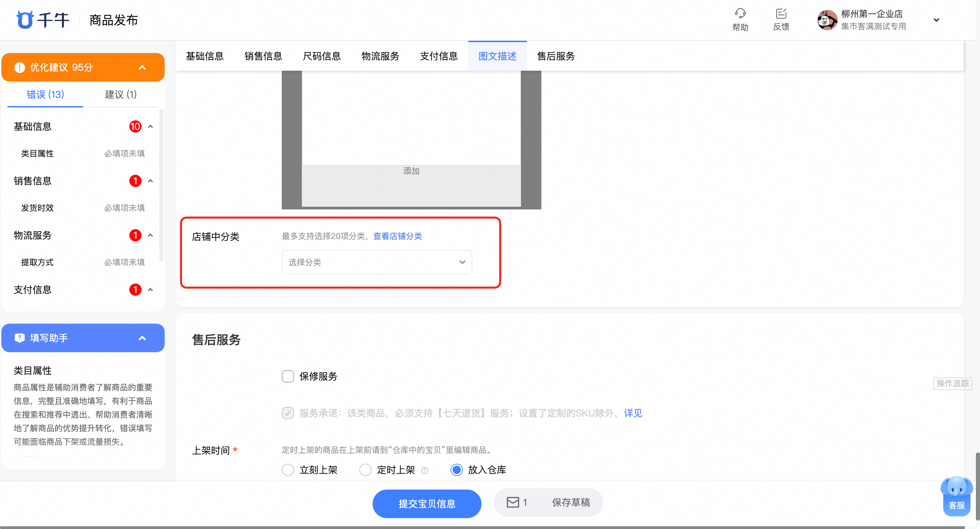This screenshot has width=980, height=529.
Task: Select 立刻上架 radio option
Action: click(288, 470)
